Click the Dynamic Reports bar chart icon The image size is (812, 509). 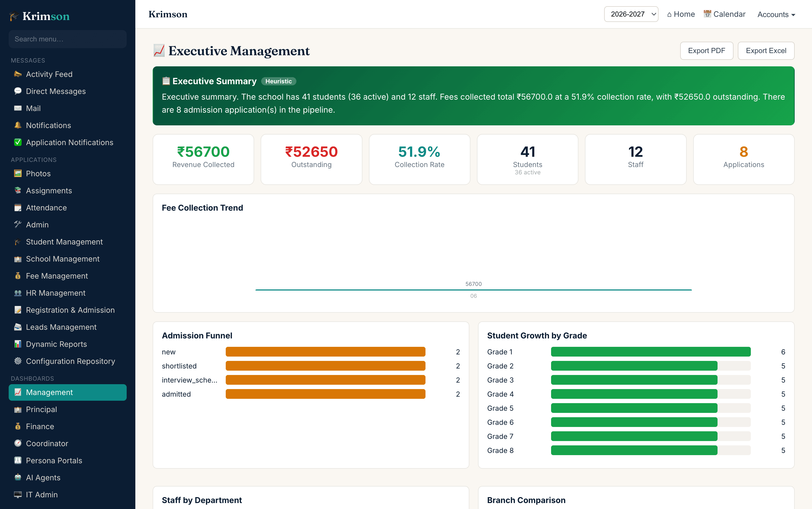(18, 344)
